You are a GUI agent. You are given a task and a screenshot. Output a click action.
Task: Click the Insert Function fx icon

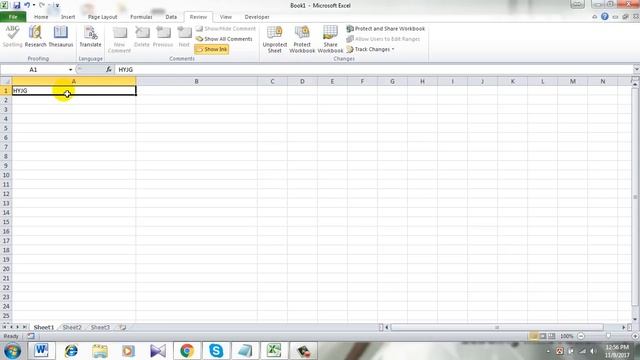[x=109, y=70]
